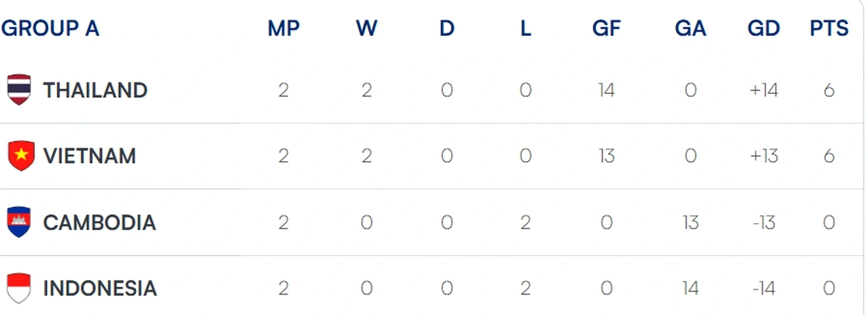Click Indonesia's -14 goal difference cell
The image size is (868, 315).
click(x=764, y=288)
